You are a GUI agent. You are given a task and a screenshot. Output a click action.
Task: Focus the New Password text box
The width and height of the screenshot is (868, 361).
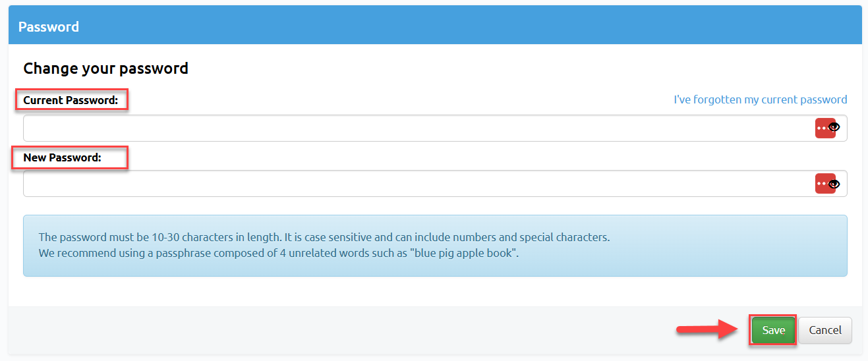(x=415, y=184)
